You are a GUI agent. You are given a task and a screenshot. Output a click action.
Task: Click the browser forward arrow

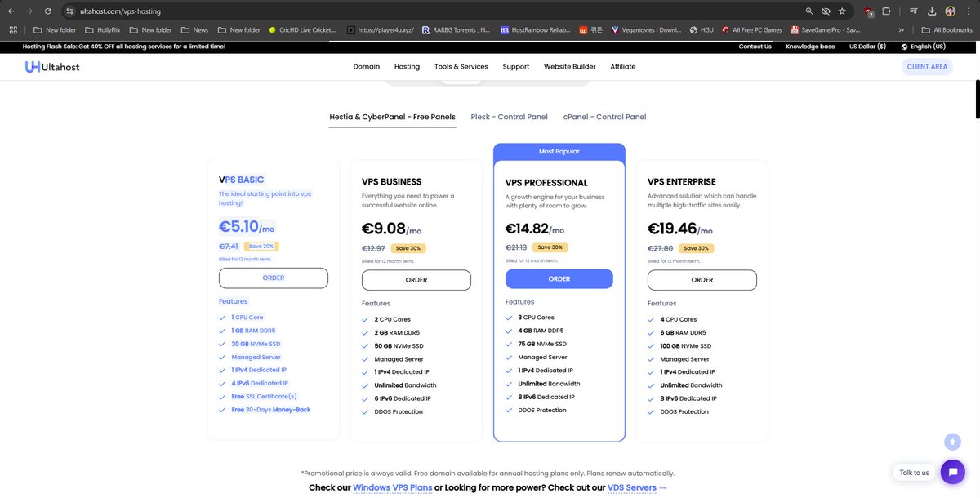[x=29, y=11]
